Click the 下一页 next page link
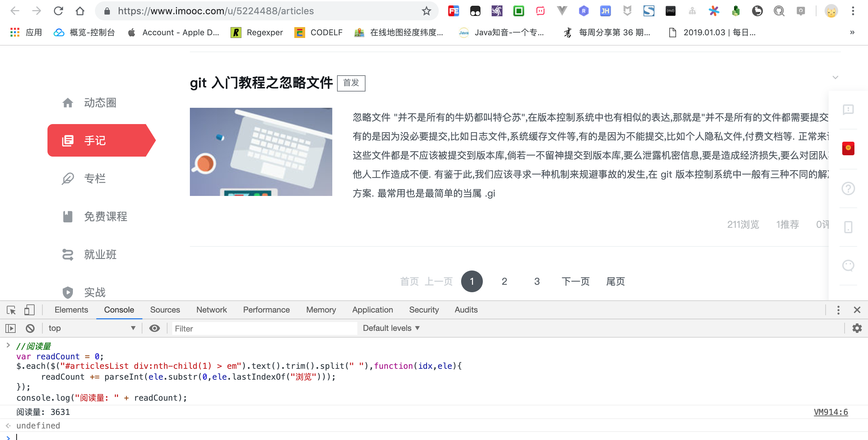This screenshot has height=440, width=868. [575, 281]
